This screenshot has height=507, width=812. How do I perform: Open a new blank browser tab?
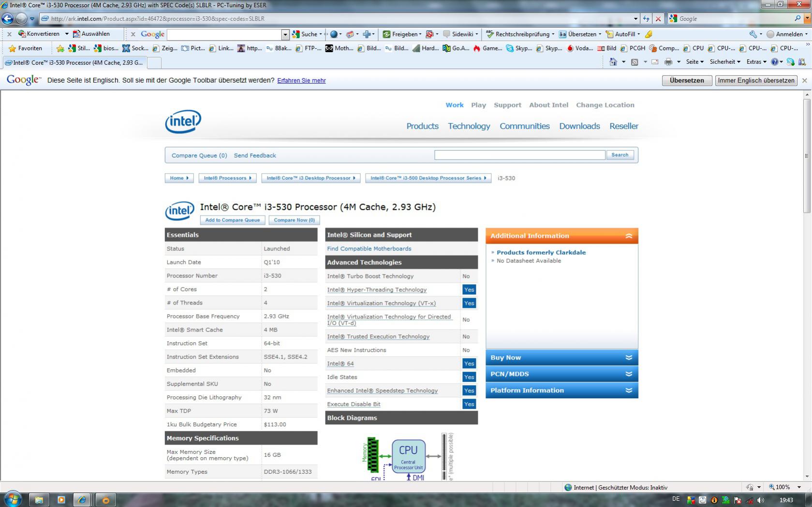click(154, 63)
